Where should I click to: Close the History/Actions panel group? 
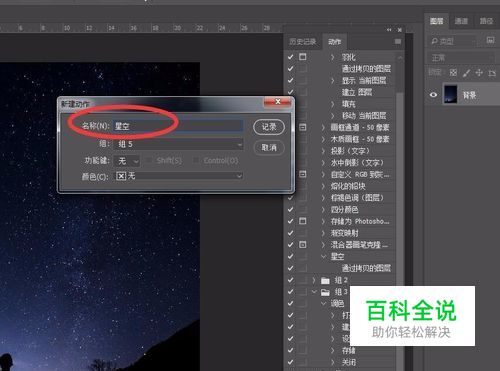tap(400, 30)
